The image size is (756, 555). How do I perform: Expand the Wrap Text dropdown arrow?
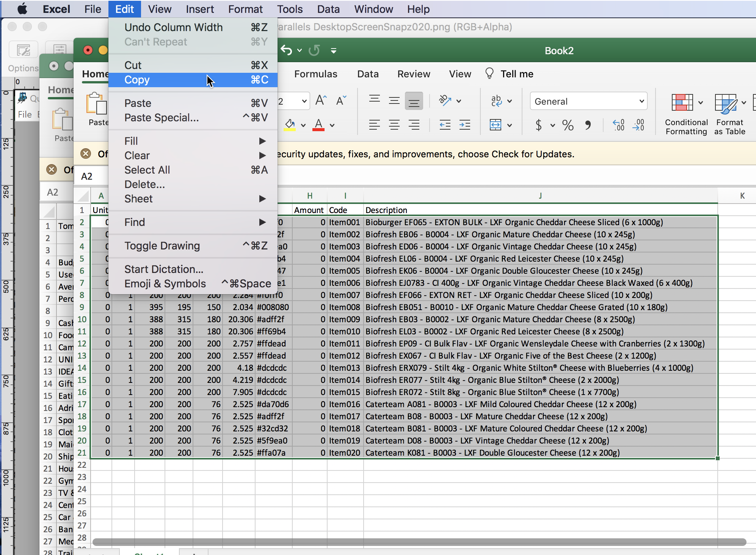(510, 101)
